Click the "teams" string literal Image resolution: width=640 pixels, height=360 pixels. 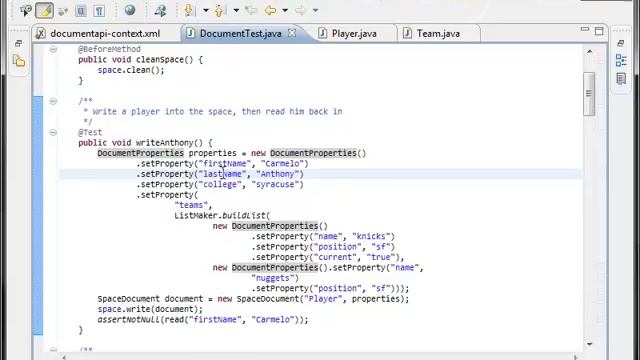191,205
